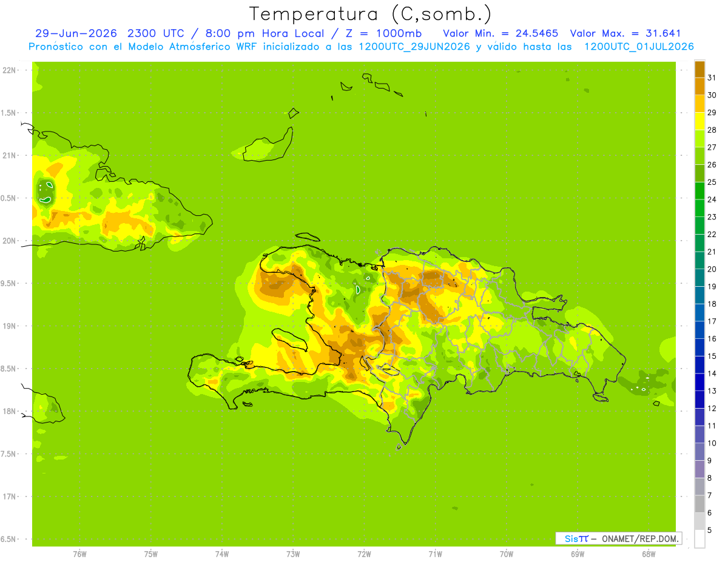Click the '73W' longitude axis label
The width and height of the screenshot is (728, 562).
click(x=293, y=554)
